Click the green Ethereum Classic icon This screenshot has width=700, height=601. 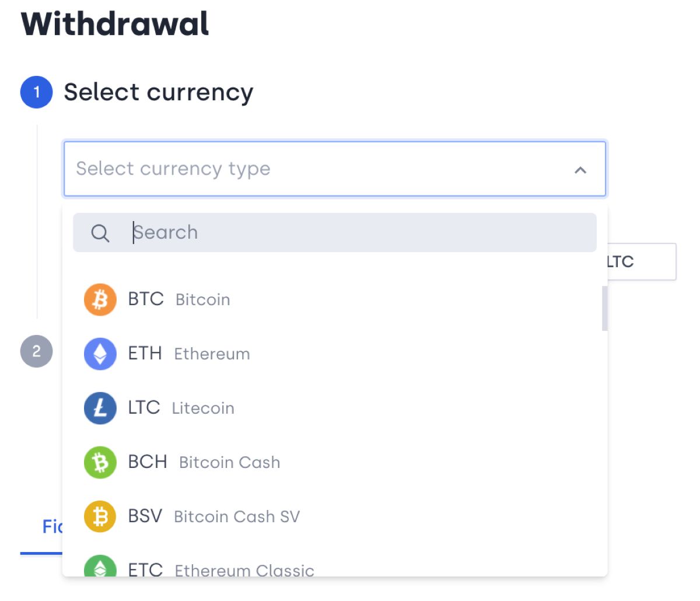tap(100, 567)
